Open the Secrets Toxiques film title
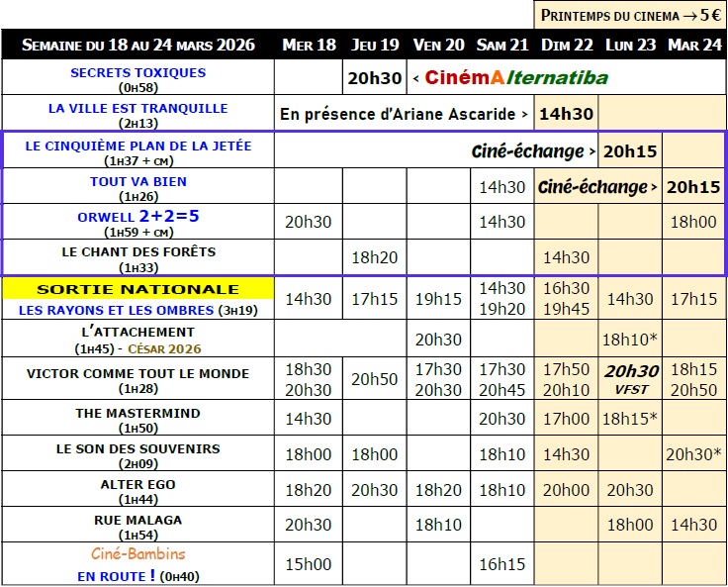Viewport: 728px width, 587px height. tap(137, 72)
